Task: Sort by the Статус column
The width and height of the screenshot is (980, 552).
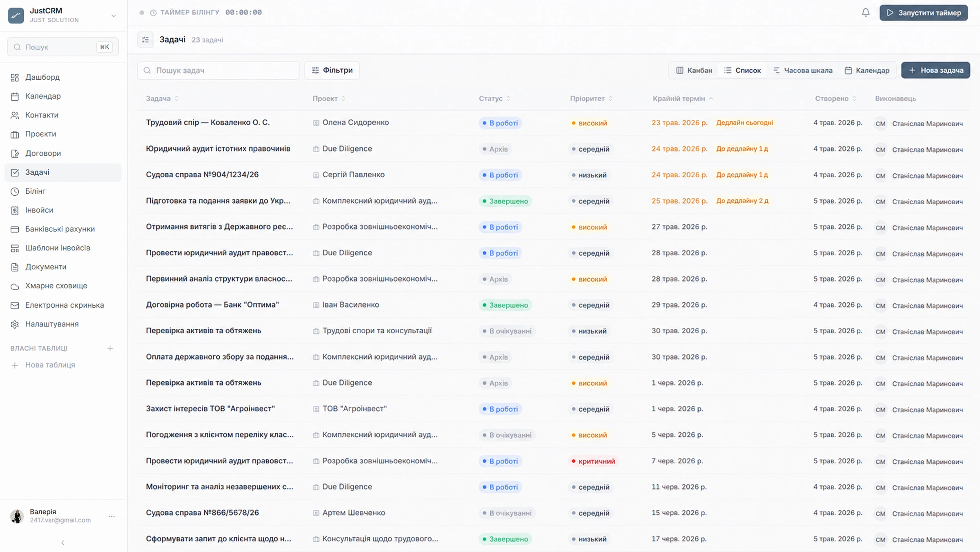Action: (x=494, y=98)
